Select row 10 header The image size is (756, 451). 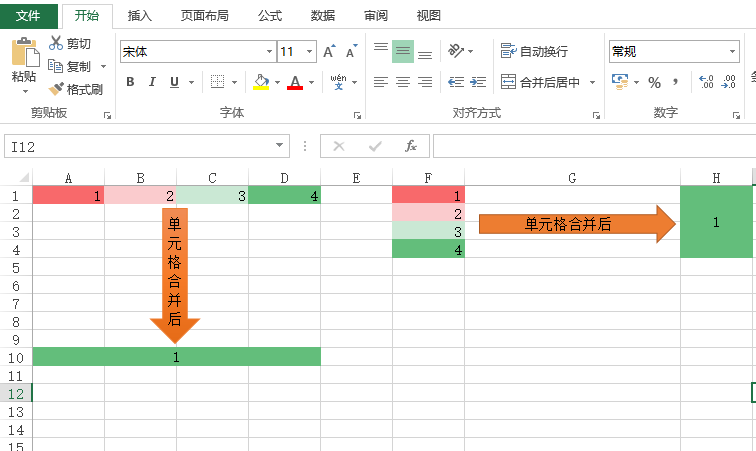pyautogui.click(x=15, y=357)
